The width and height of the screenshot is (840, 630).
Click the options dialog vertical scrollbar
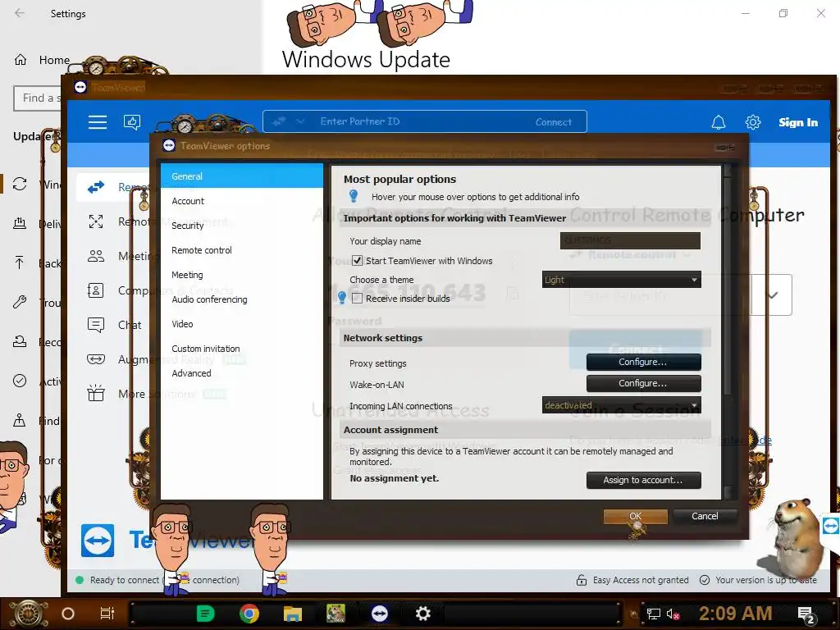pos(727,332)
